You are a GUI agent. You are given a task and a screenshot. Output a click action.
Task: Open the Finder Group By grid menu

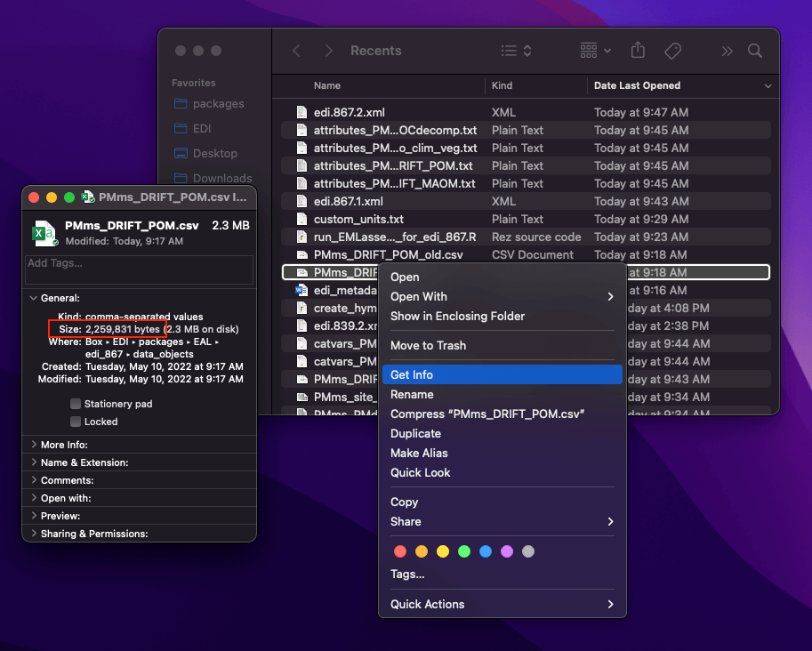[x=596, y=51]
